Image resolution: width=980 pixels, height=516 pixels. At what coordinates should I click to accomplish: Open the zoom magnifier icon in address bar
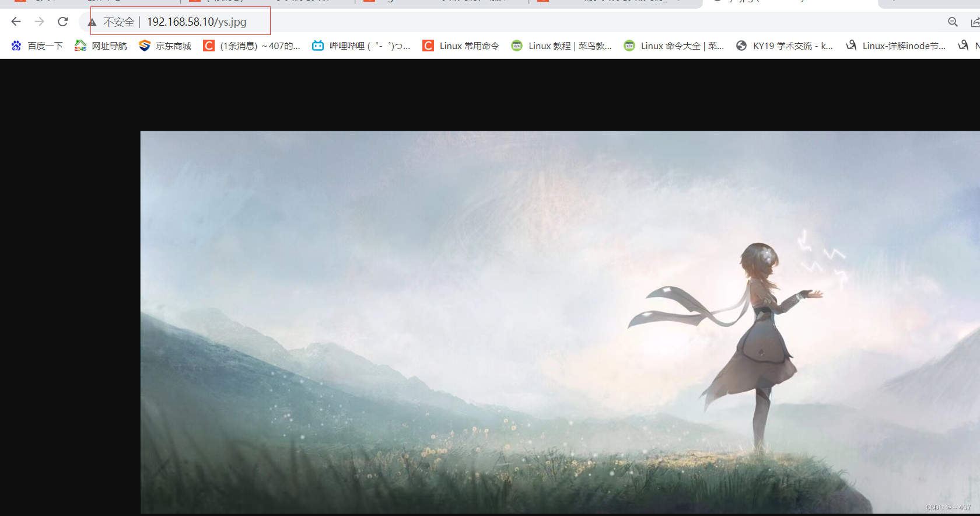coord(953,22)
